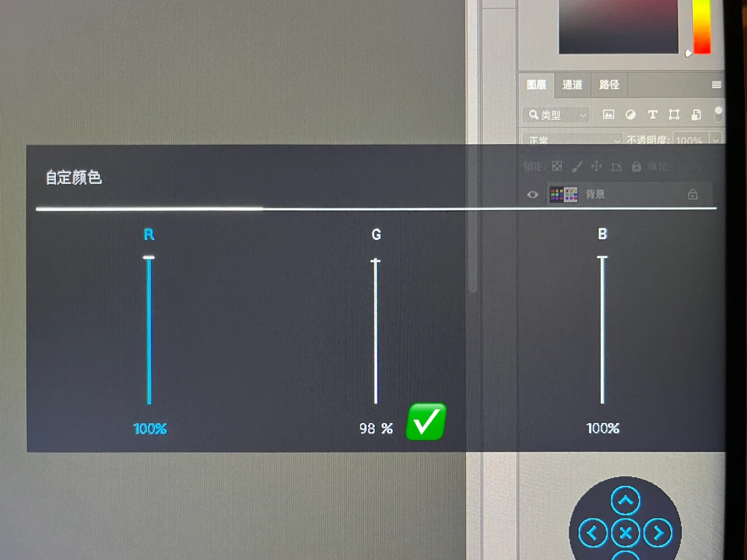
Task: Open the layers panel hamburger menu
Action: click(716, 85)
